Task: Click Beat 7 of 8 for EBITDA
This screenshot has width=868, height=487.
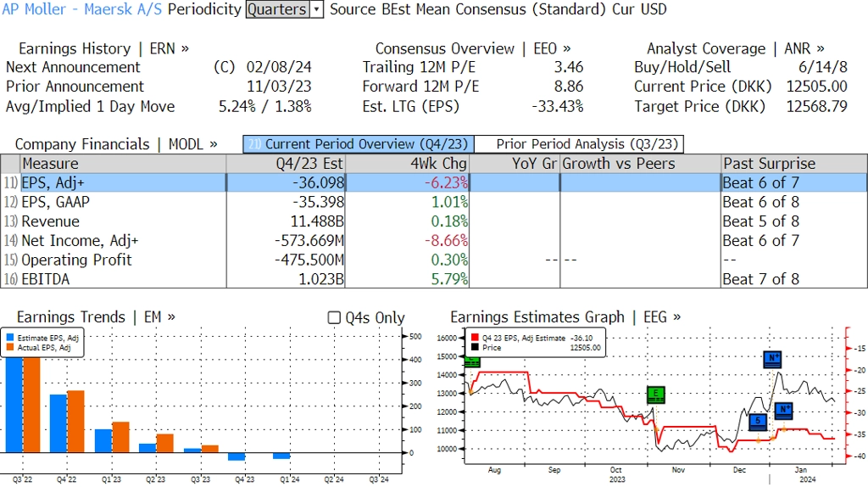Action: [x=761, y=279]
